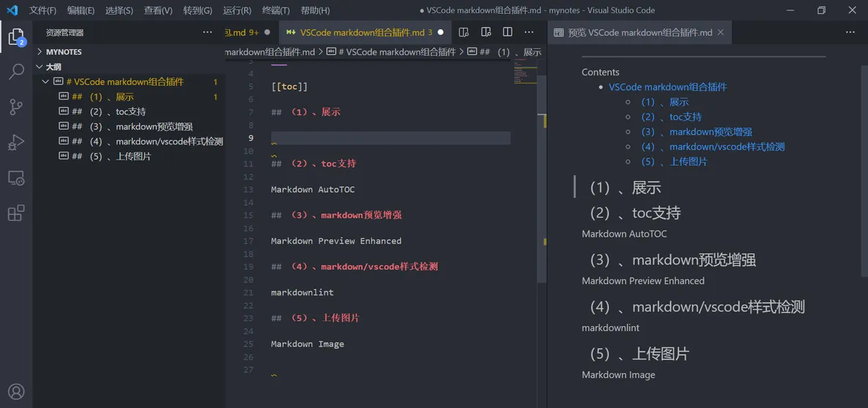Follow the (2)、toc支持 link in preview Contents

672,116
